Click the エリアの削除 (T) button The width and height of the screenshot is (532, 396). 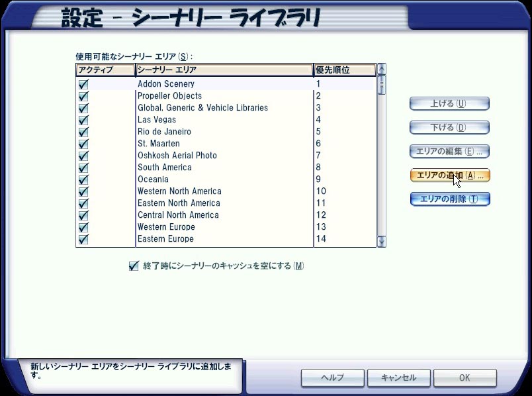point(449,199)
